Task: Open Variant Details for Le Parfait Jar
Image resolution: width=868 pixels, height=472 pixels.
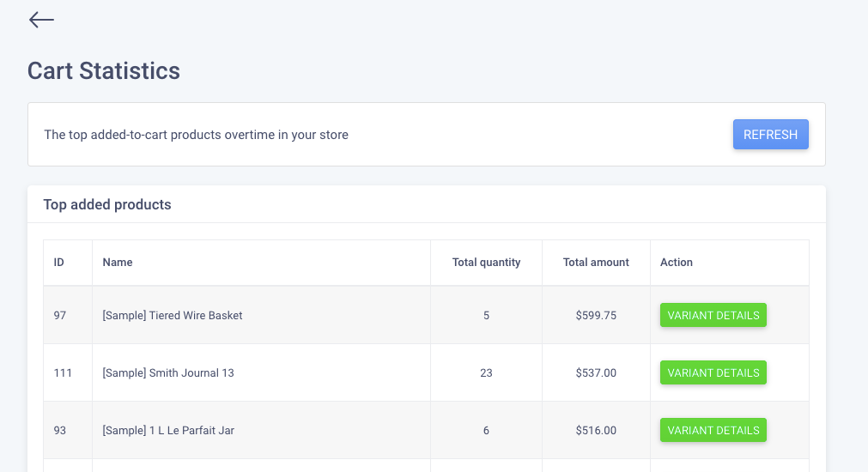Action: coord(713,430)
